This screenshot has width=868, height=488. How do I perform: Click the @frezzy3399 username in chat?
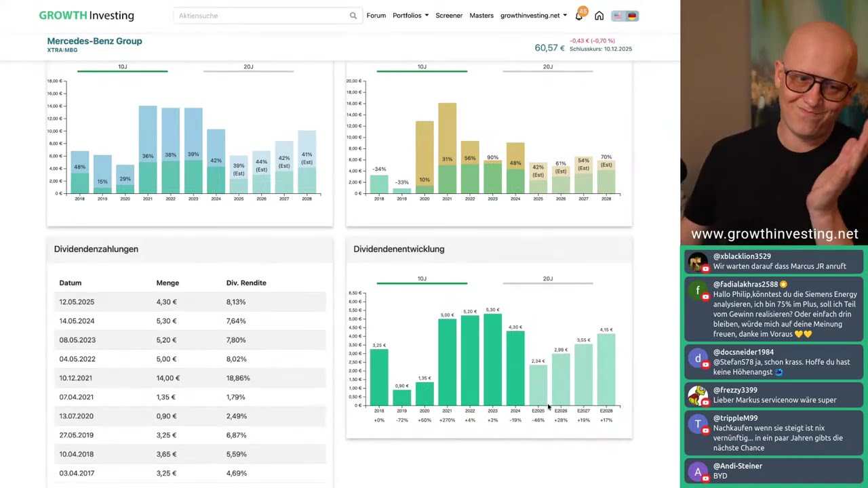point(736,390)
